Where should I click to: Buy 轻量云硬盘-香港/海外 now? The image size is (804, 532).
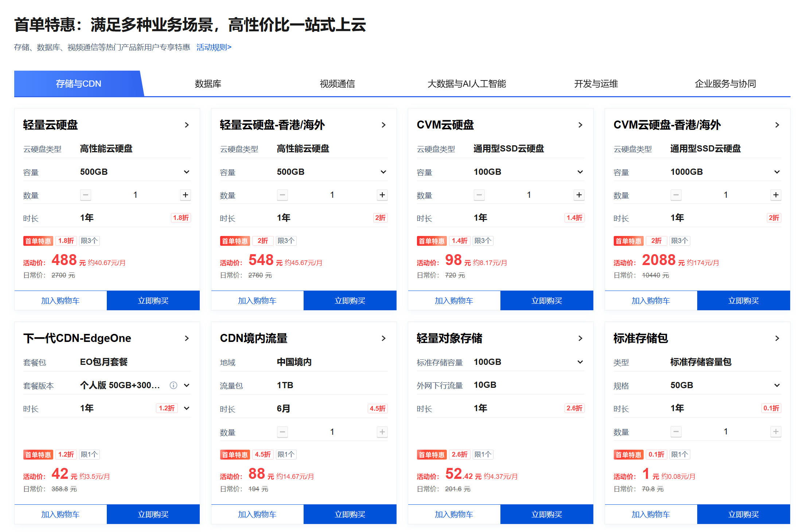(x=350, y=300)
